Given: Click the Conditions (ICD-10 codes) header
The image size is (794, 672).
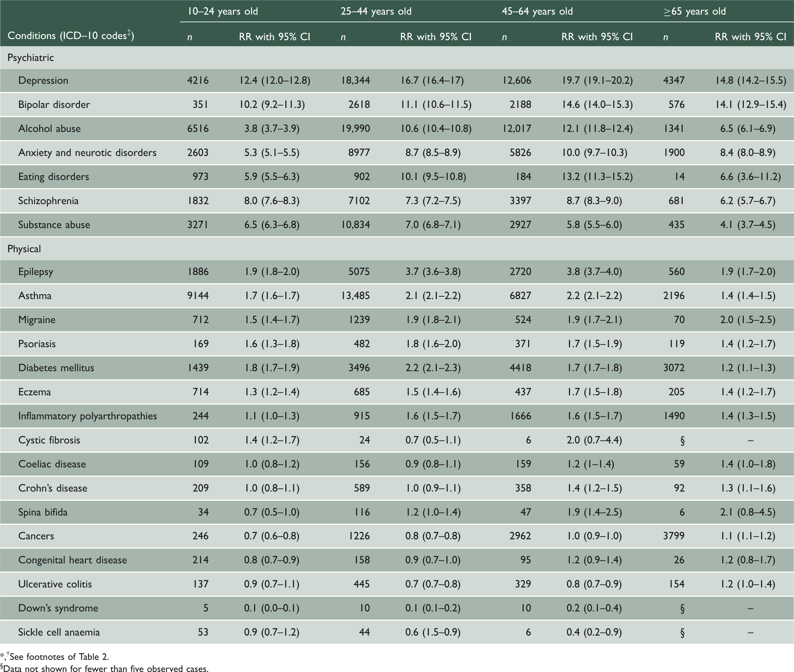Looking at the screenshot, I should click(71, 36).
